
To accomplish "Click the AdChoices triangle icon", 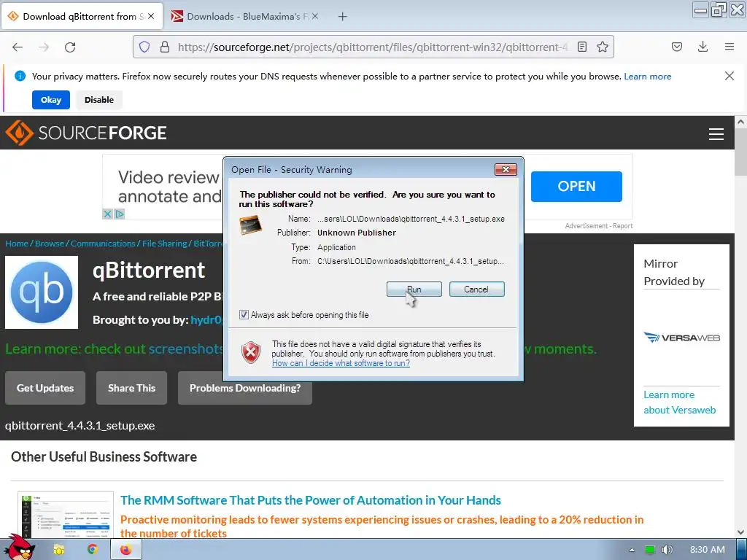I will click(120, 214).
